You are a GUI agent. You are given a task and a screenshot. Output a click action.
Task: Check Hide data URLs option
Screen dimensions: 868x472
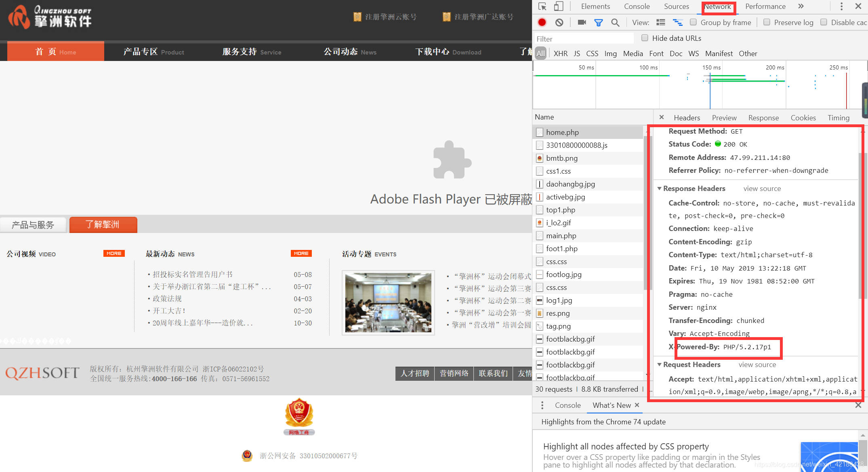tap(645, 38)
